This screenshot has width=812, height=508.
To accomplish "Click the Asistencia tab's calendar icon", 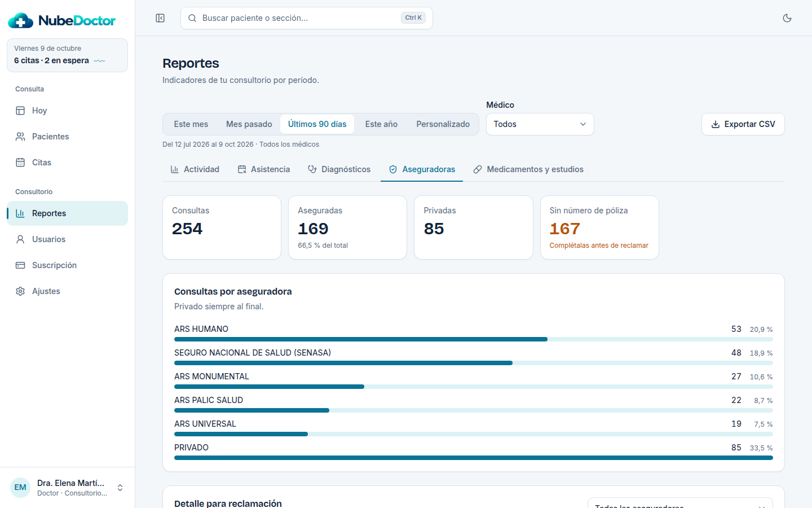I will pyautogui.click(x=242, y=169).
